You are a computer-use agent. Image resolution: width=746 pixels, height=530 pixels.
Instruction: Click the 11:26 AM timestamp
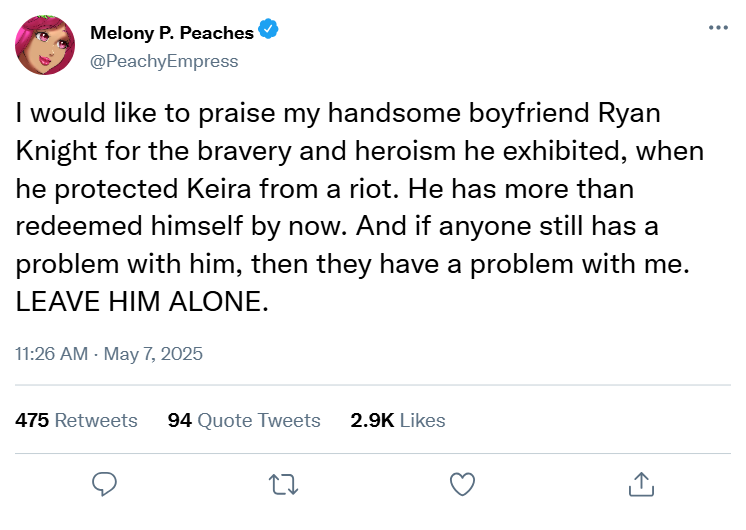[x=50, y=354]
